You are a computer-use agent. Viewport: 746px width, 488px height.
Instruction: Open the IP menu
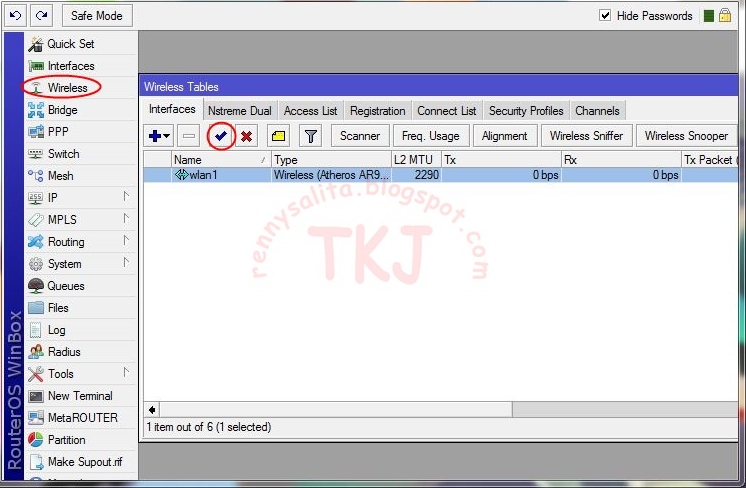(x=81, y=197)
